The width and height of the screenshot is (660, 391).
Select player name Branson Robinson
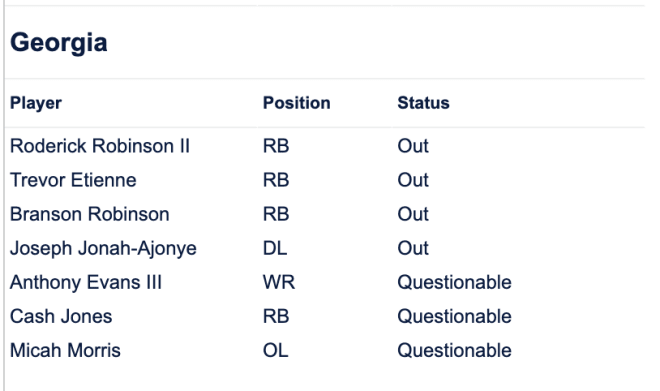click(90, 214)
